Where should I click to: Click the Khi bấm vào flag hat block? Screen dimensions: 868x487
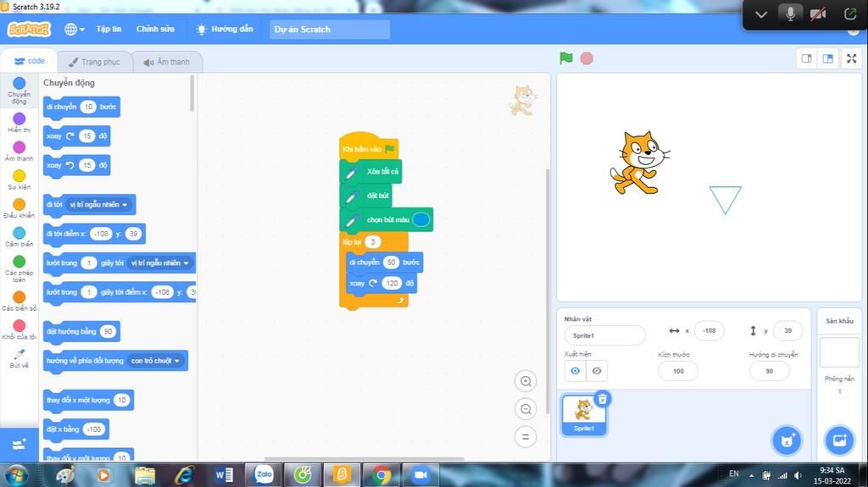368,148
